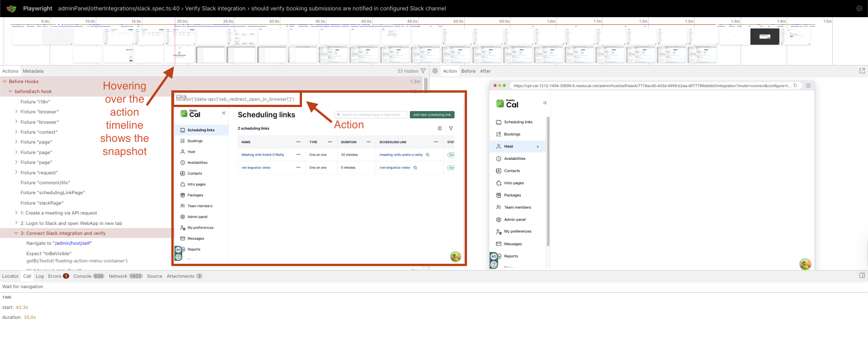Select Navigate to /admin/host/self action
This screenshot has height=341, width=868.
59,243
